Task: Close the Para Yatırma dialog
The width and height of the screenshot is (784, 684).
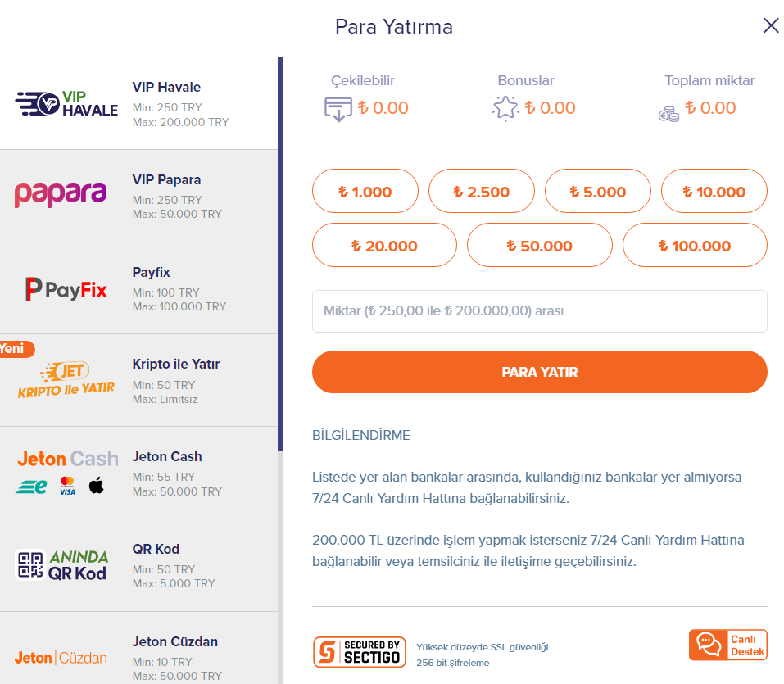Action: [x=771, y=25]
